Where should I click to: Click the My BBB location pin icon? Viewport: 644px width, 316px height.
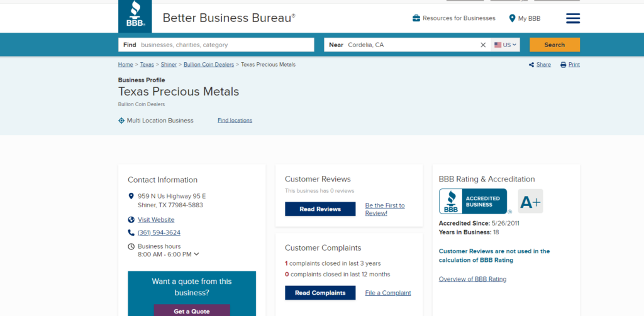click(x=512, y=18)
